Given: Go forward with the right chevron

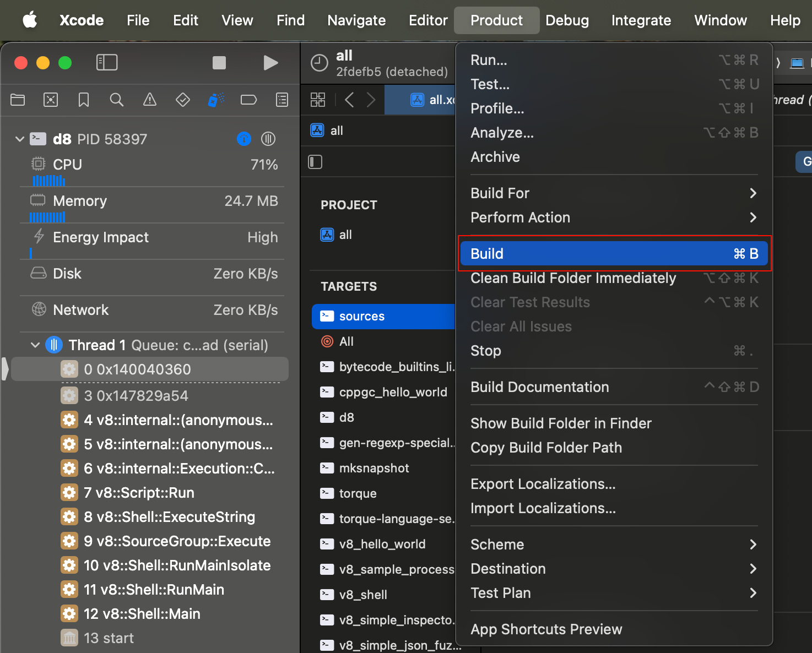Looking at the screenshot, I should pyautogui.click(x=371, y=100).
